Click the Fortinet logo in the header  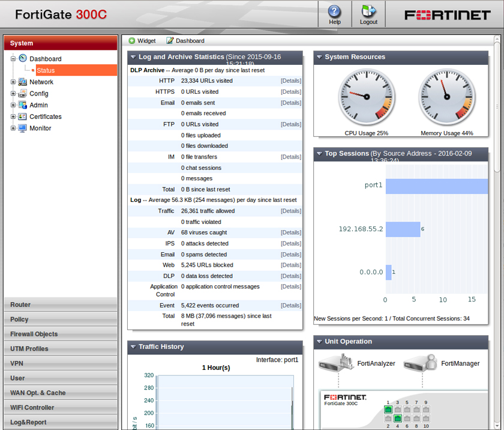click(448, 15)
